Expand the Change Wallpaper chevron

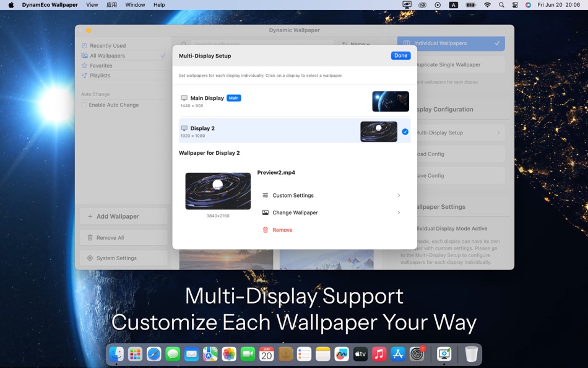pos(399,212)
